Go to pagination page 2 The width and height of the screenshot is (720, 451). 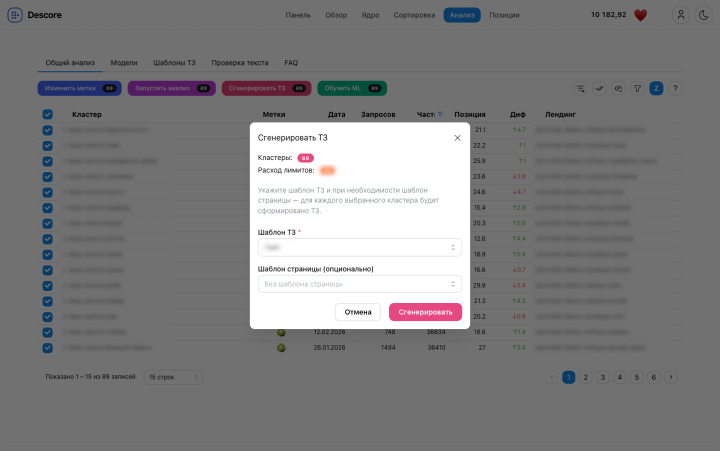[x=586, y=377]
